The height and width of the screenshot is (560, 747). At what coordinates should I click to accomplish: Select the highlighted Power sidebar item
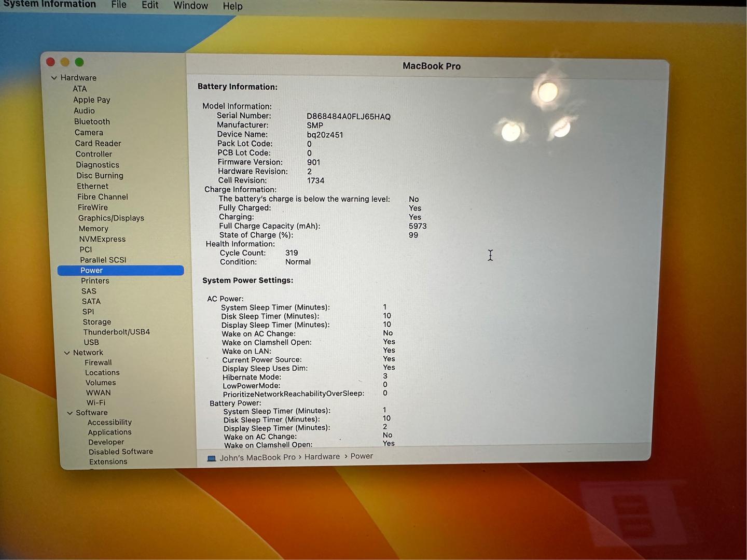point(120,270)
